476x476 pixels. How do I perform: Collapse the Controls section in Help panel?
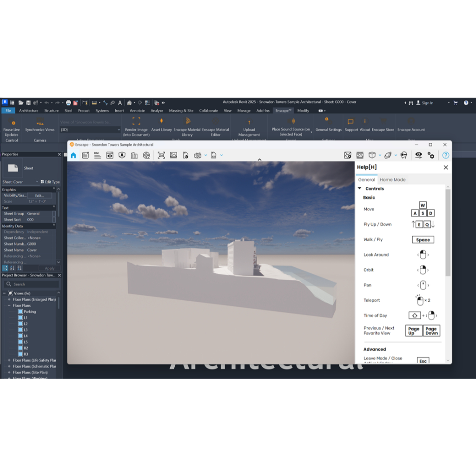tap(359, 188)
